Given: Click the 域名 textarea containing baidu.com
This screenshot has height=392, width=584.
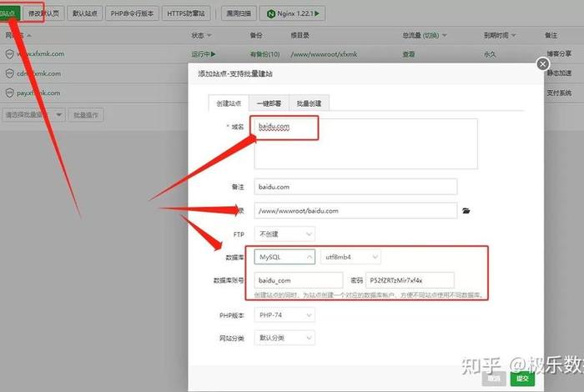Looking at the screenshot, I should click(x=365, y=143).
